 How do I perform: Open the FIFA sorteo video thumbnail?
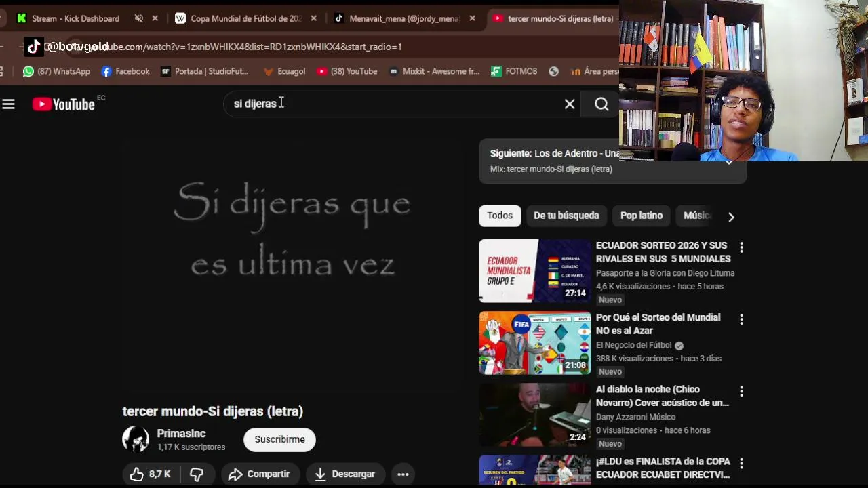[x=535, y=342]
